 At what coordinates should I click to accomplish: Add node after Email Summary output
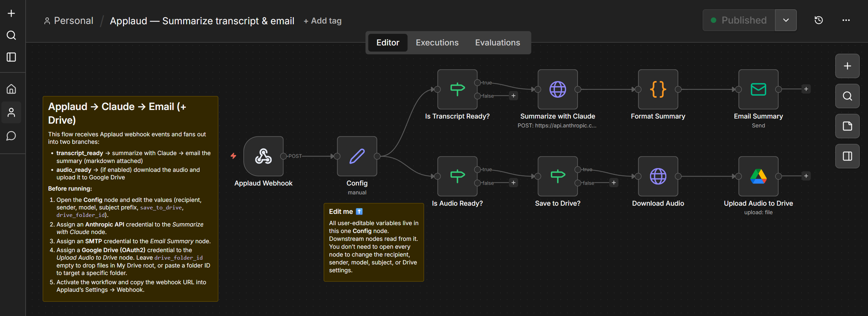point(806,89)
